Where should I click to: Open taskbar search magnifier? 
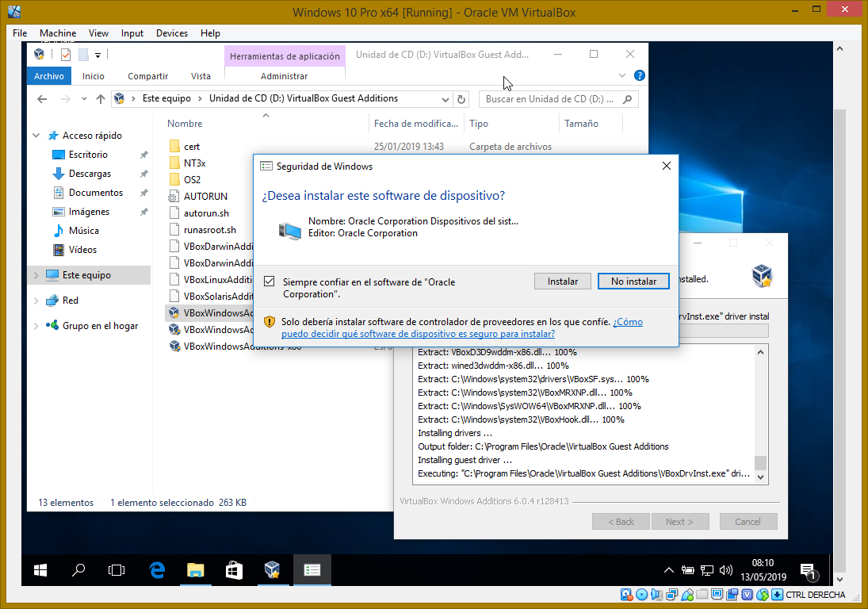pyautogui.click(x=78, y=569)
